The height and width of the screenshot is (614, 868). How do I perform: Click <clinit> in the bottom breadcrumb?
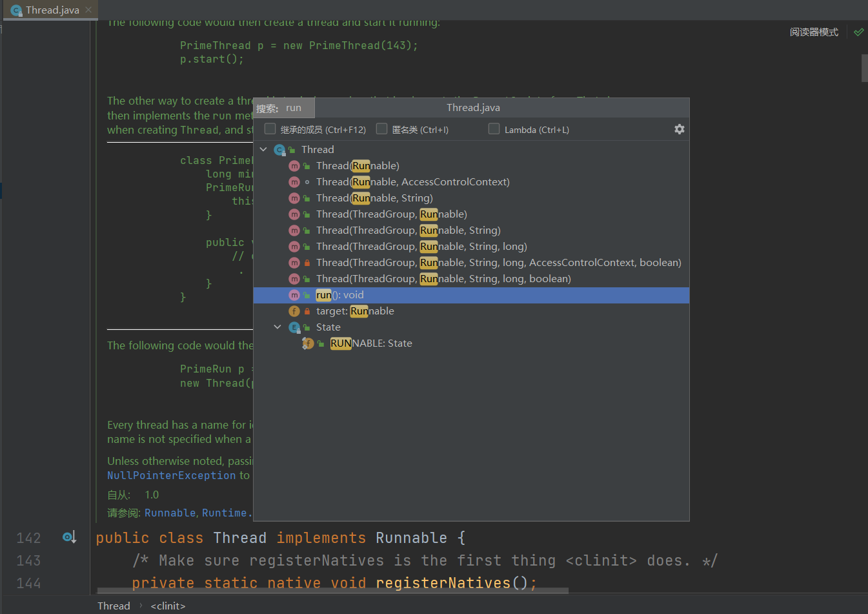pyautogui.click(x=168, y=606)
